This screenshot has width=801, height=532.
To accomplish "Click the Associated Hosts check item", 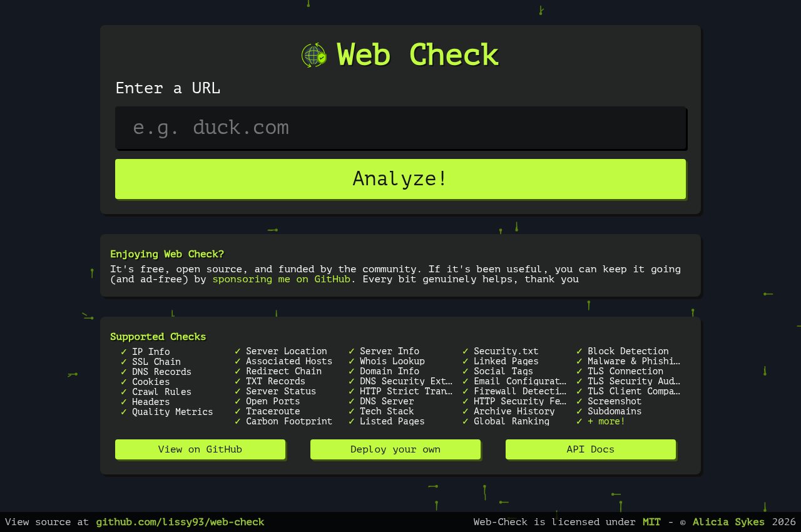I will click(289, 361).
